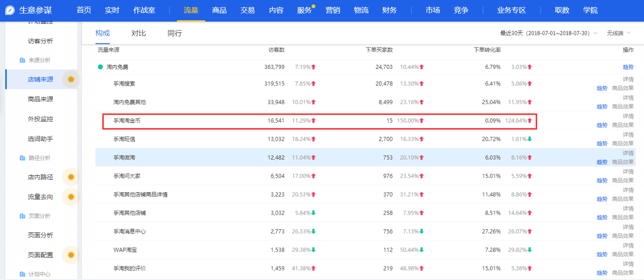
Task: Open the 无线端 device dropdown
Action: click(619, 33)
